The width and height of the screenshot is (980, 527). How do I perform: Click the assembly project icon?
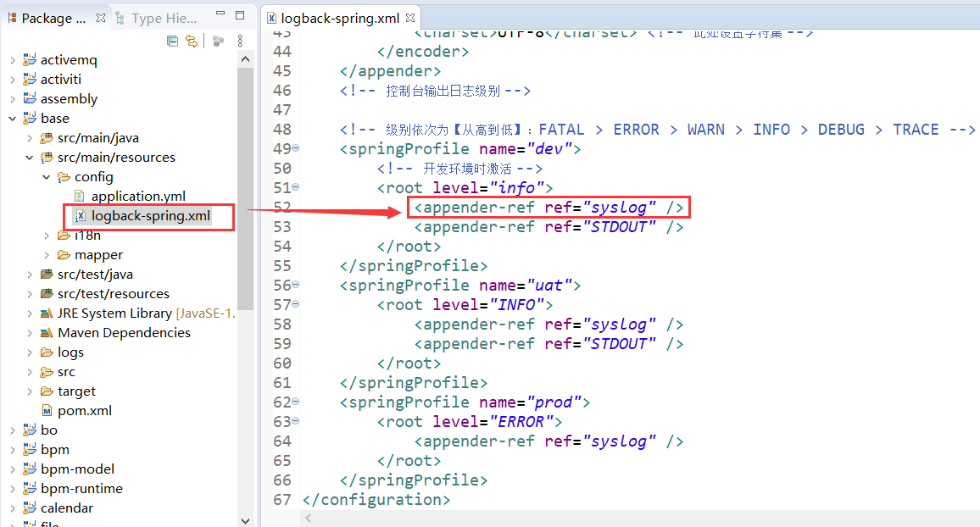[30, 98]
